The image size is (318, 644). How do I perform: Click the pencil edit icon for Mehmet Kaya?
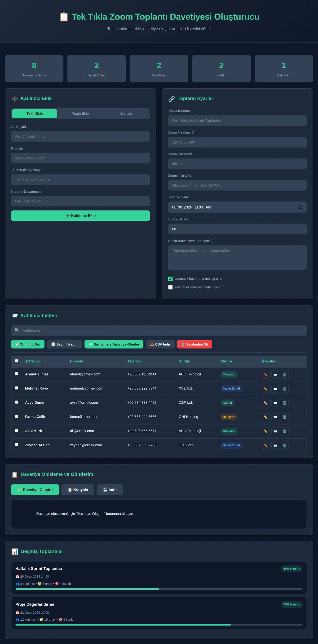click(266, 389)
